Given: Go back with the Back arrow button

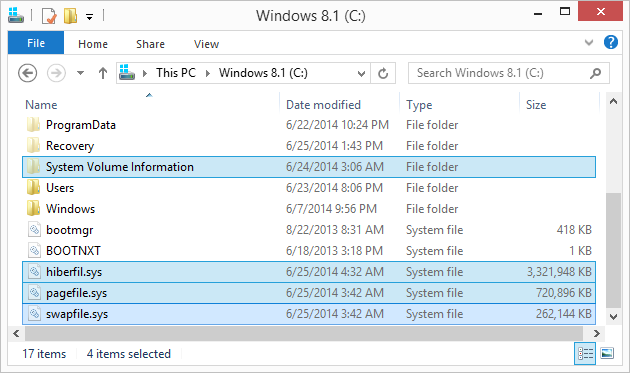Looking at the screenshot, I should pyautogui.click(x=27, y=73).
